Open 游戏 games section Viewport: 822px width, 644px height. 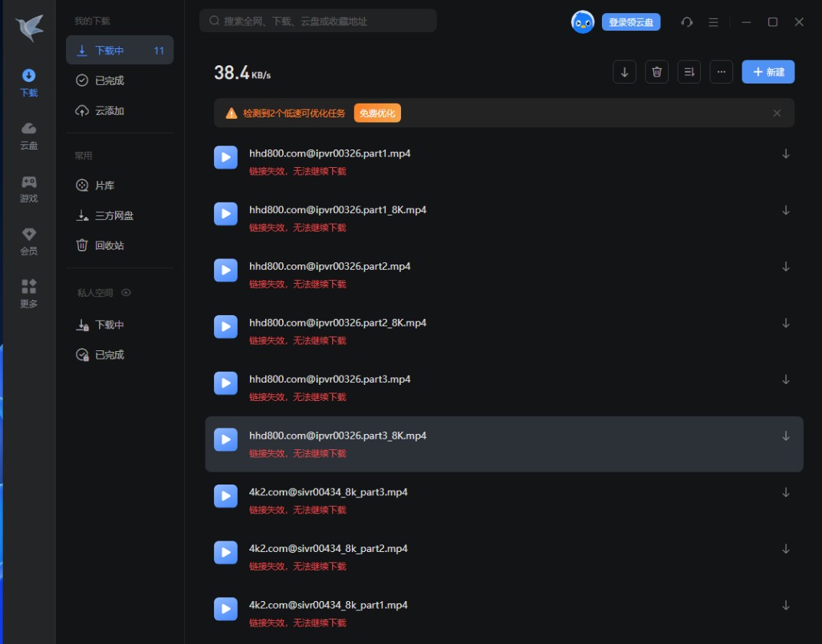[29, 189]
